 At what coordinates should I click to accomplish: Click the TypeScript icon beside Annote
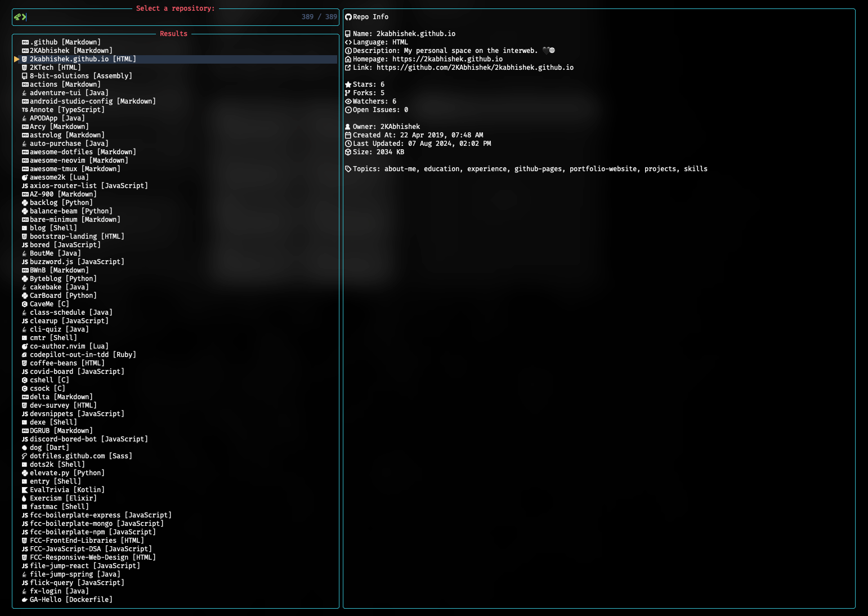25,110
